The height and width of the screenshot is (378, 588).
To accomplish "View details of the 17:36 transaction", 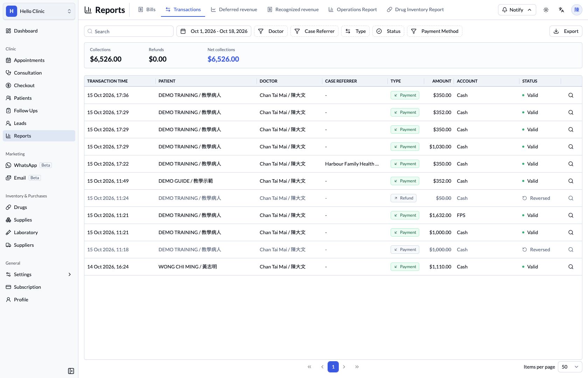I will pyautogui.click(x=571, y=95).
